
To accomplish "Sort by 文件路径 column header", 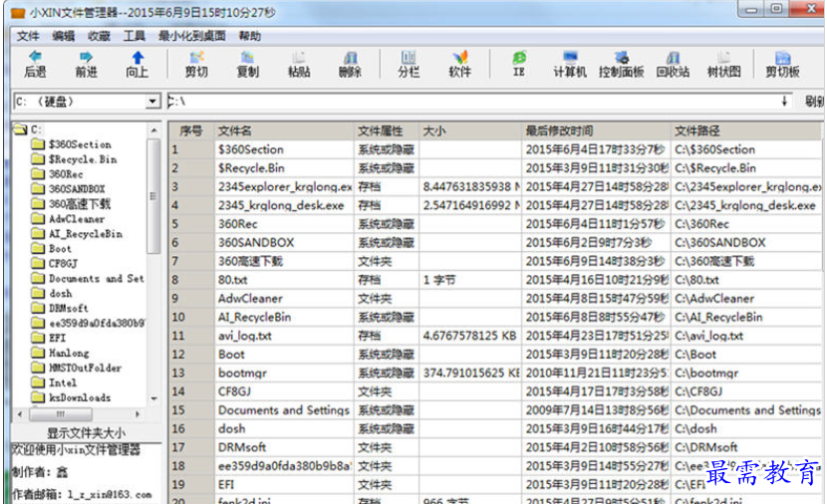I will [x=746, y=130].
